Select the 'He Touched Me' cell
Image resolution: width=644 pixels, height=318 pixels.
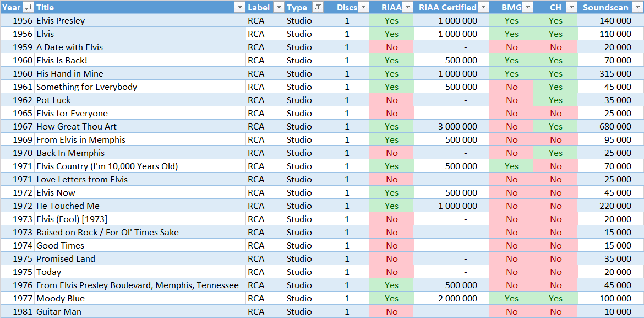140,206
